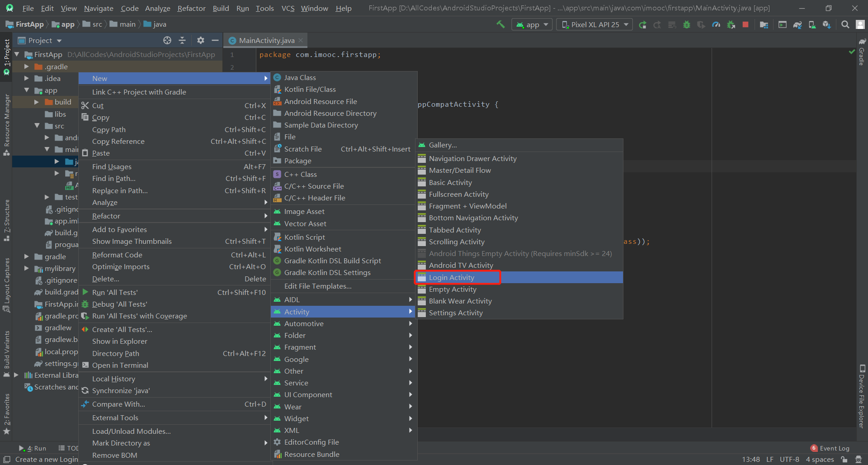This screenshot has height=465, width=868.
Task: Choose Image Asset in New menu
Action: coord(344,211)
